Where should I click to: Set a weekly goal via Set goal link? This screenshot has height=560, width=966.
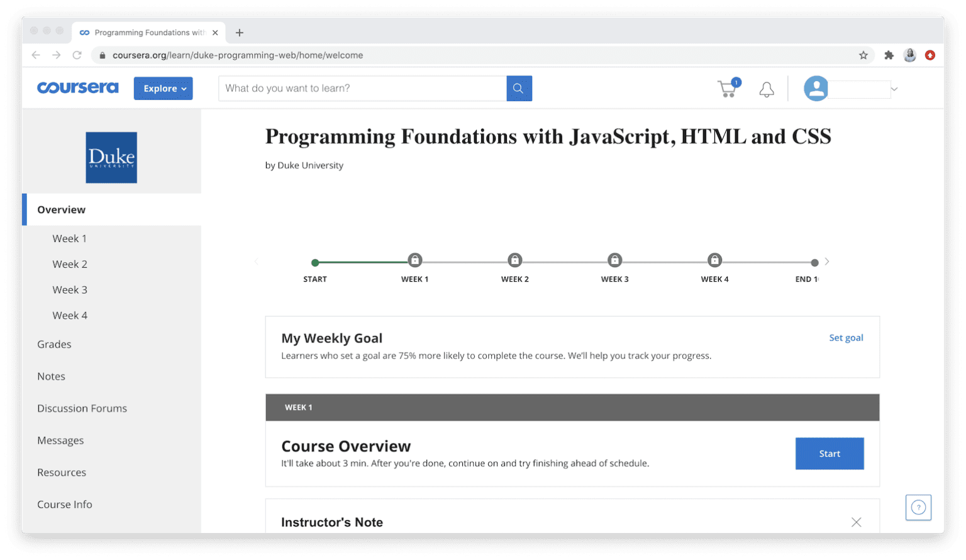846,338
